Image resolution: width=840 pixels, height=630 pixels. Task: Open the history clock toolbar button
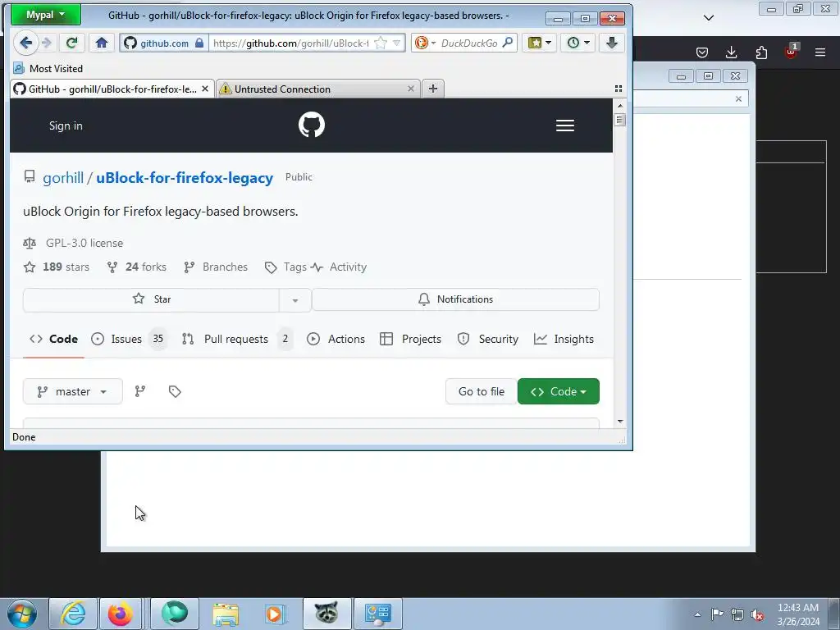pyautogui.click(x=578, y=43)
